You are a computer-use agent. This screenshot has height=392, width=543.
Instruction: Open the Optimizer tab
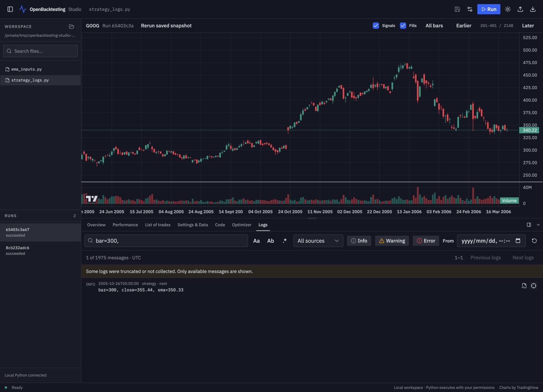(x=242, y=225)
